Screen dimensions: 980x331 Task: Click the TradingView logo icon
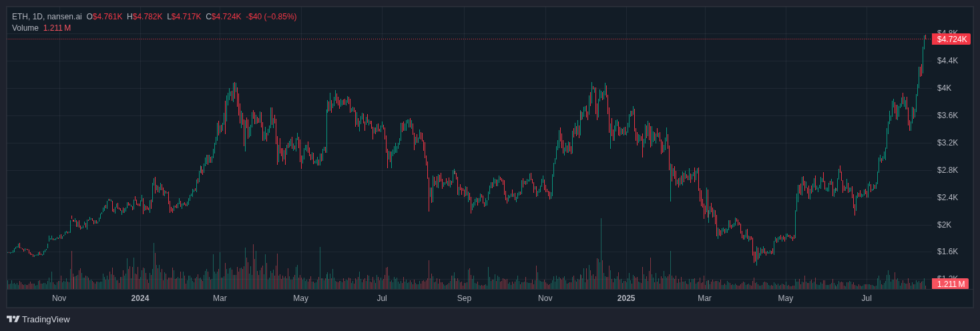click(13, 319)
